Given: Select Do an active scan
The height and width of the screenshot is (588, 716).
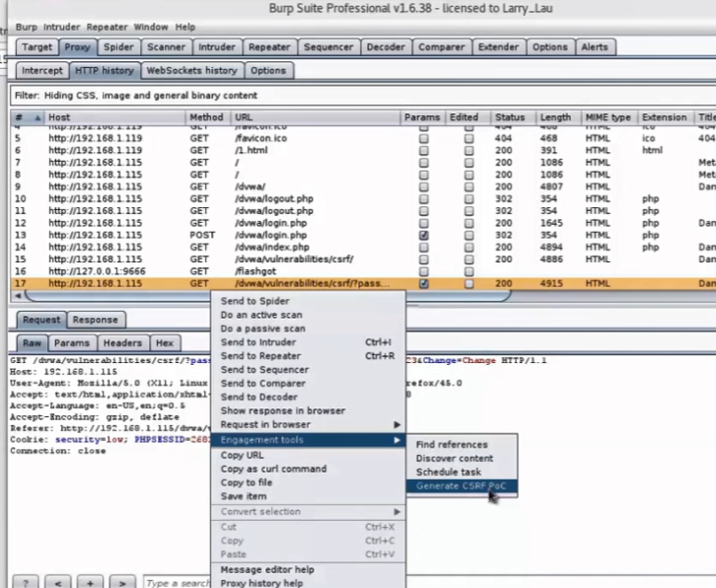Looking at the screenshot, I should pyautogui.click(x=309, y=315).
